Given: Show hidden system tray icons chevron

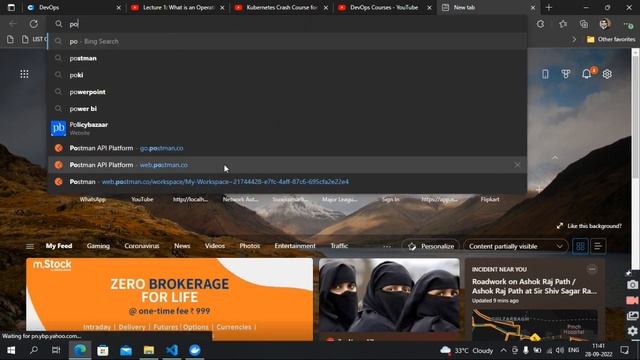Looking at the screenshot, I should click(x=503, y=350).
